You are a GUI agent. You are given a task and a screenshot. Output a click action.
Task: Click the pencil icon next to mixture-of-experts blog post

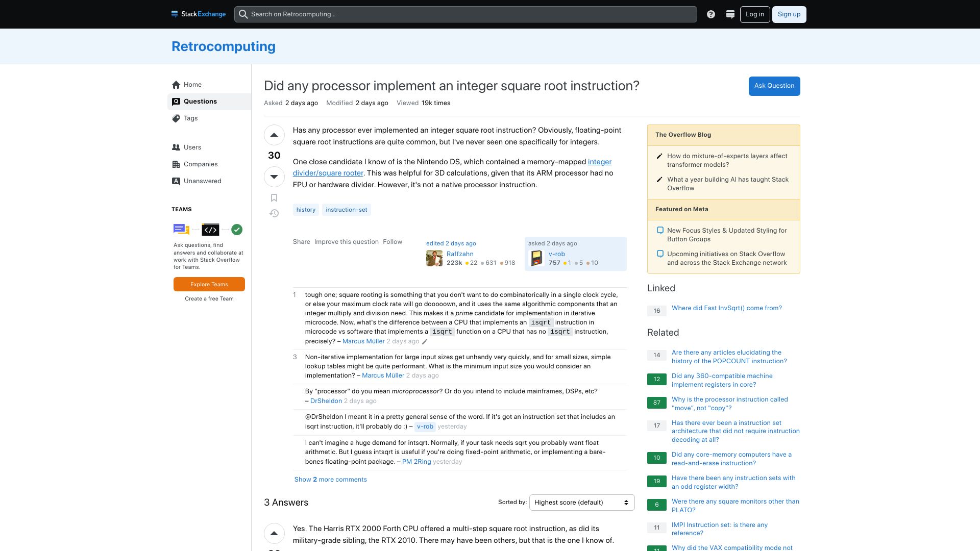[659, 156]
